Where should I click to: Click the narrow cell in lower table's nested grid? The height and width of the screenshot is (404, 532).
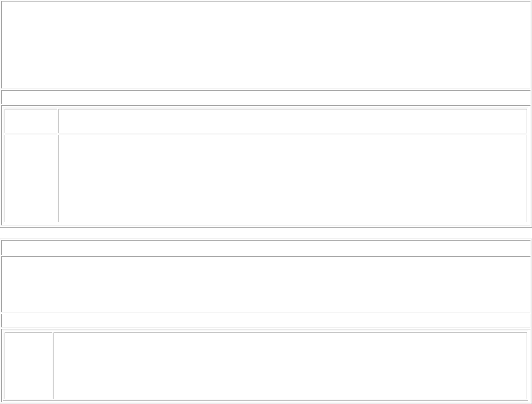coord(29,366)
